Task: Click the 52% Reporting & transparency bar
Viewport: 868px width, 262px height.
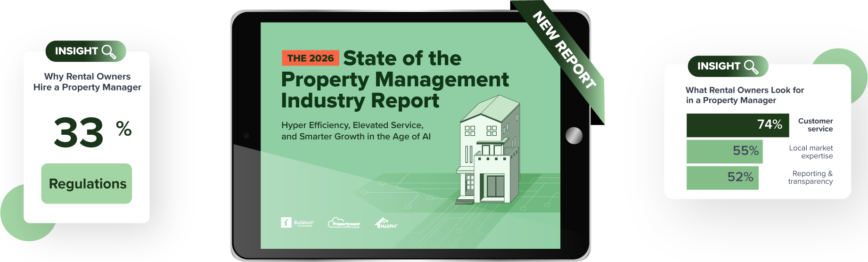Action: [x=722, y=178]
